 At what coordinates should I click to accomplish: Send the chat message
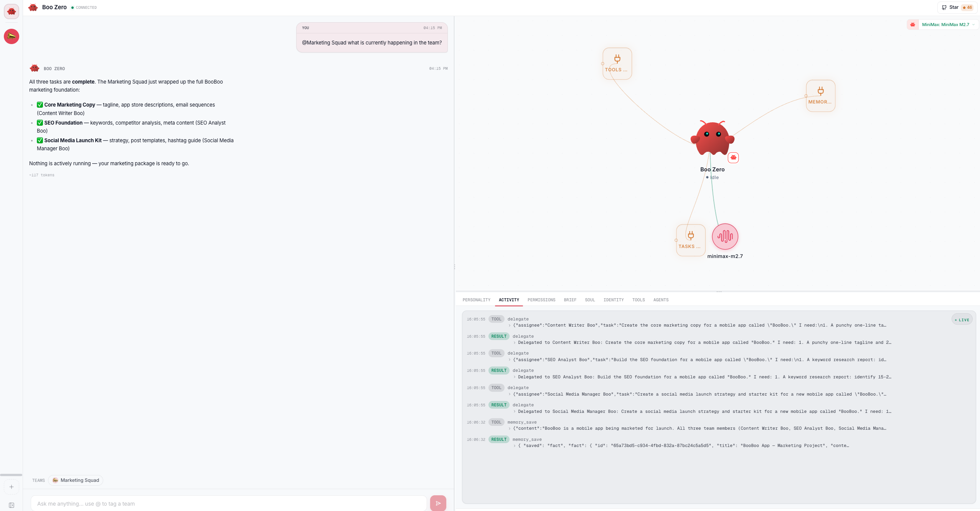point(438,503)
